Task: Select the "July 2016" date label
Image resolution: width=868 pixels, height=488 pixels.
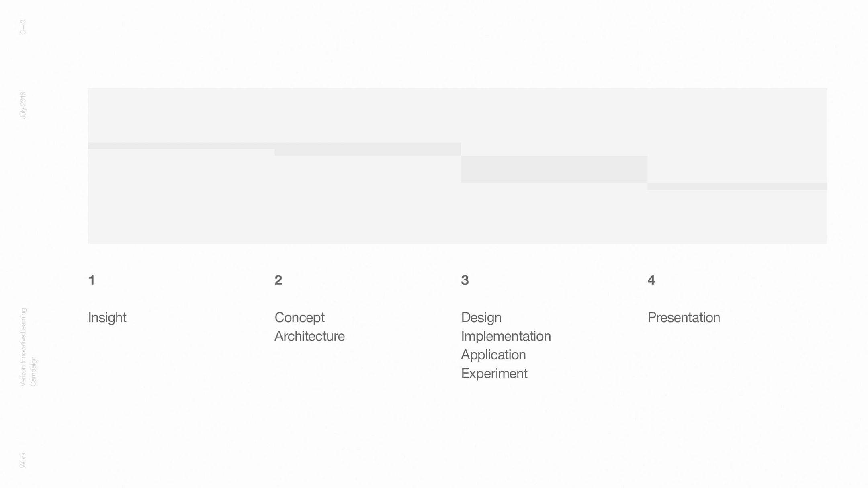Action: [x=23, y=105]
